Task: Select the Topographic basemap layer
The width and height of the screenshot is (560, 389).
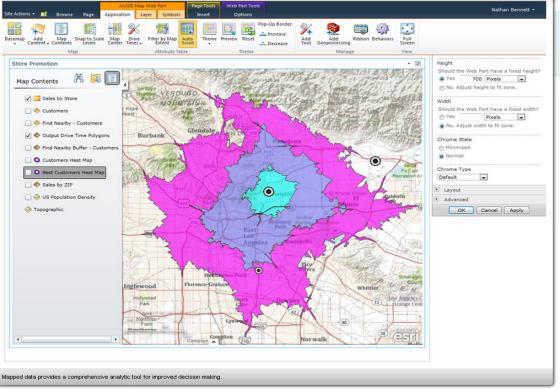Action: [48, 209]
